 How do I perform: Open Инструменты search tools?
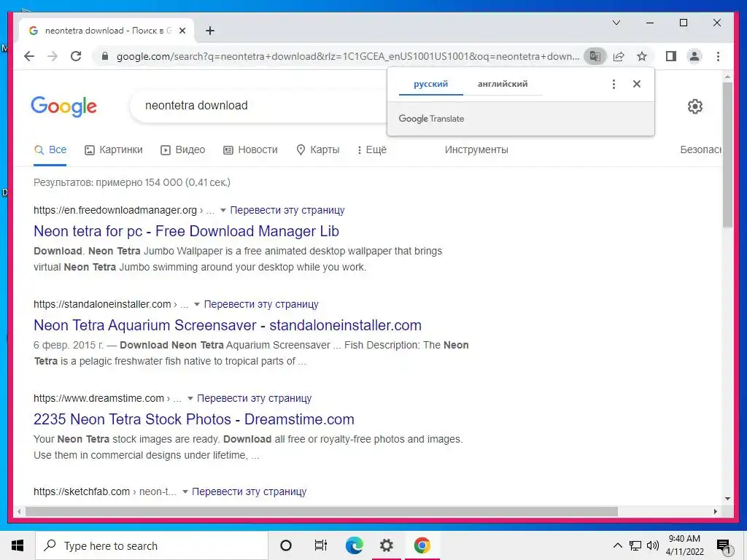476,149
